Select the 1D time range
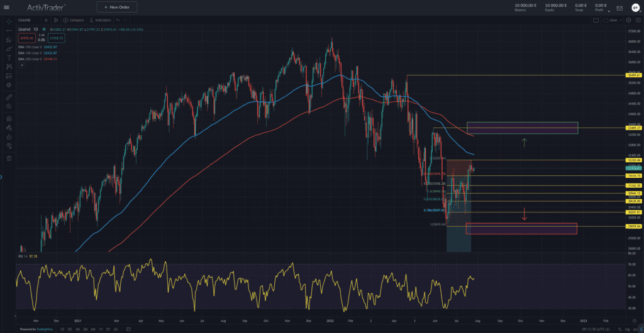The width and height of the screenshot is (644, 333). pyautogui.click(x=62, y=329)
